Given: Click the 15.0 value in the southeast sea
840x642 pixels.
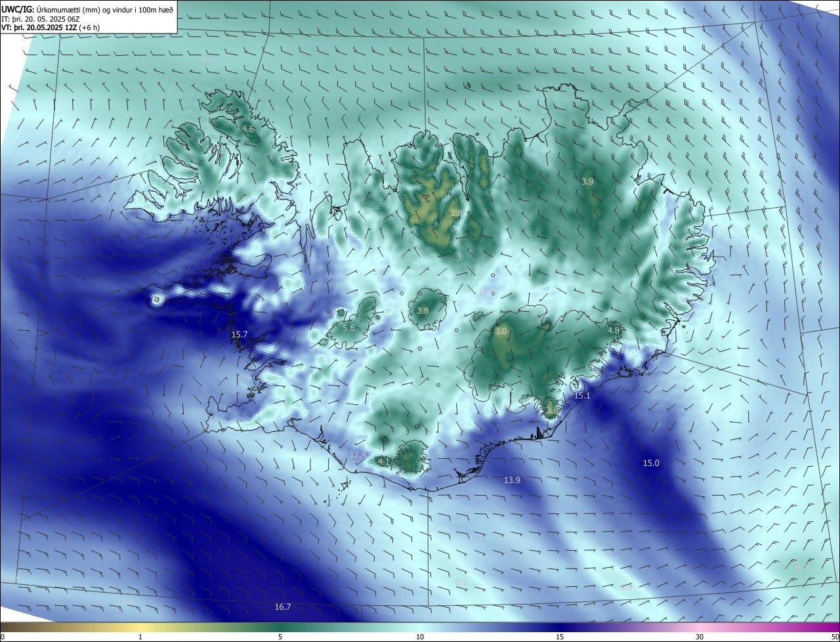Looking at the screenshot, I should click(651, 463).
